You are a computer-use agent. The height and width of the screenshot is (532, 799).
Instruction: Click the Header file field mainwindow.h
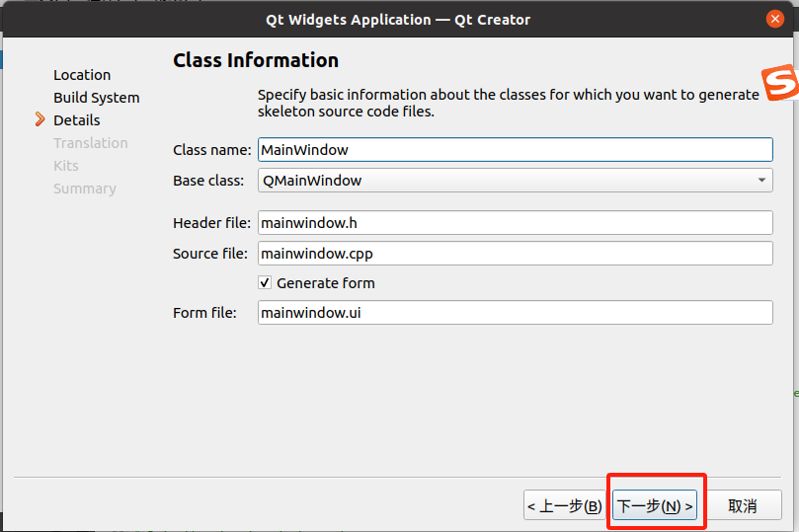coord(516,223)
